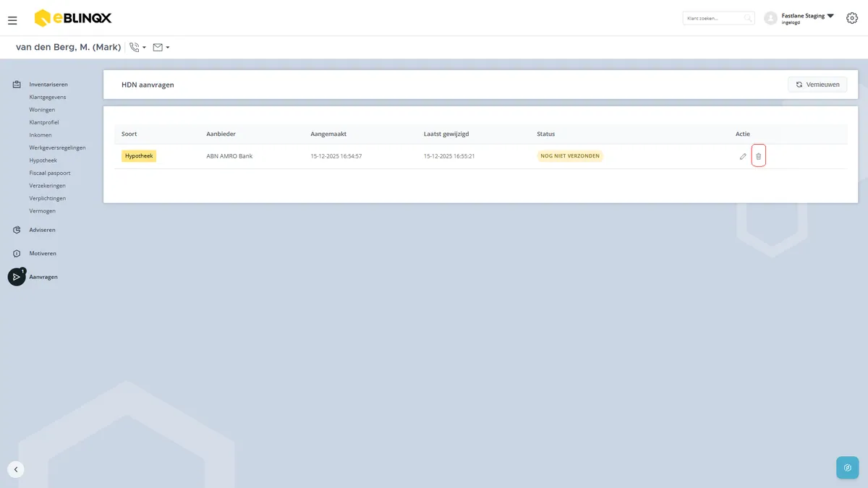Viewport: 868px width, 488px height.
Task: Click the Vernieuwen refresh button
Action: coord(817,85)
